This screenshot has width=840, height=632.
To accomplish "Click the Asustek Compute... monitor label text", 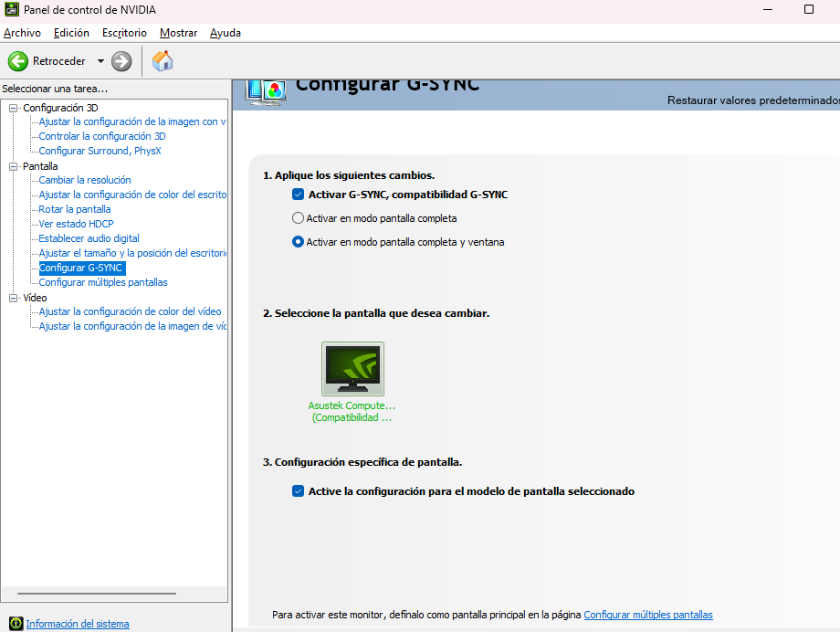I will pos(352,406).
